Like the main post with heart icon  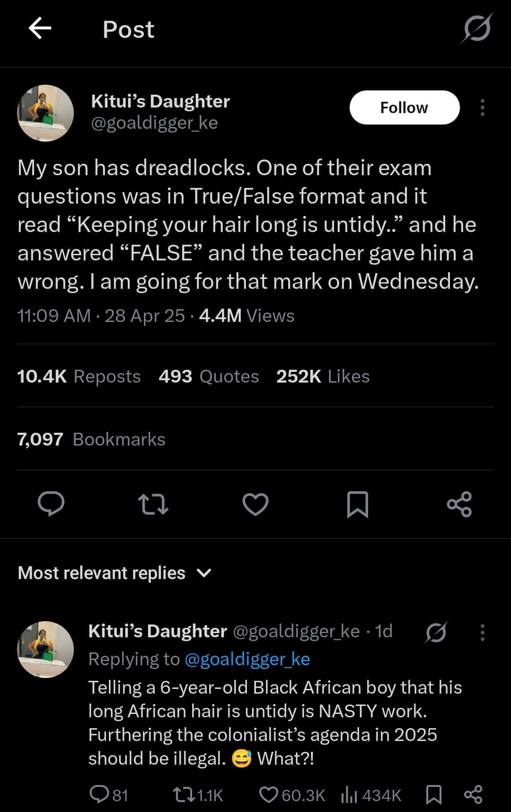pyautogui.click(x=255, y=504)
